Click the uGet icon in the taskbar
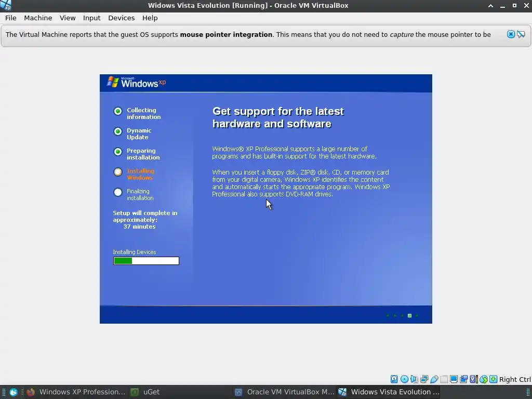 coord(135,392)
